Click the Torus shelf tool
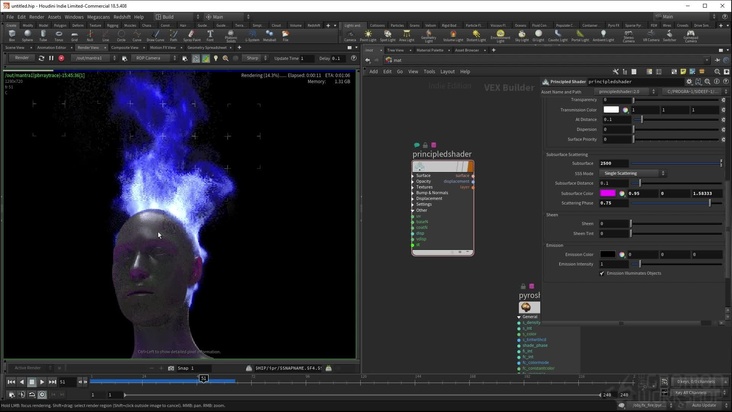732x412 pixels. coord(60,35)
